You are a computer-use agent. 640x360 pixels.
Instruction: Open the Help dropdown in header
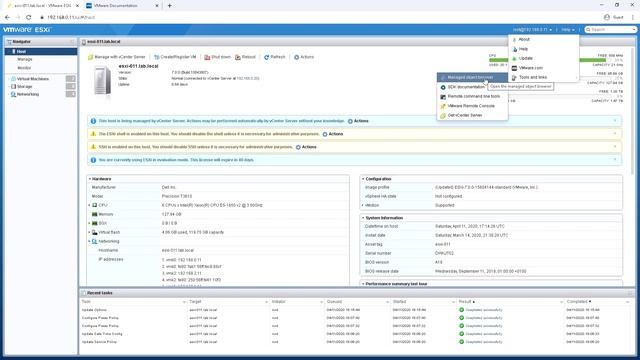click(568, 30)
